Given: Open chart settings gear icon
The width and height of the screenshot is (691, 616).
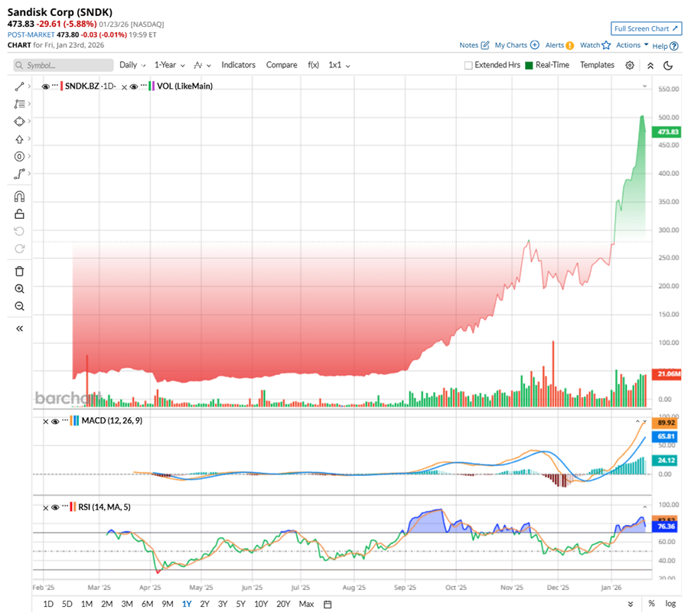Looking at the screenshot, I should [x=630, y=65].
